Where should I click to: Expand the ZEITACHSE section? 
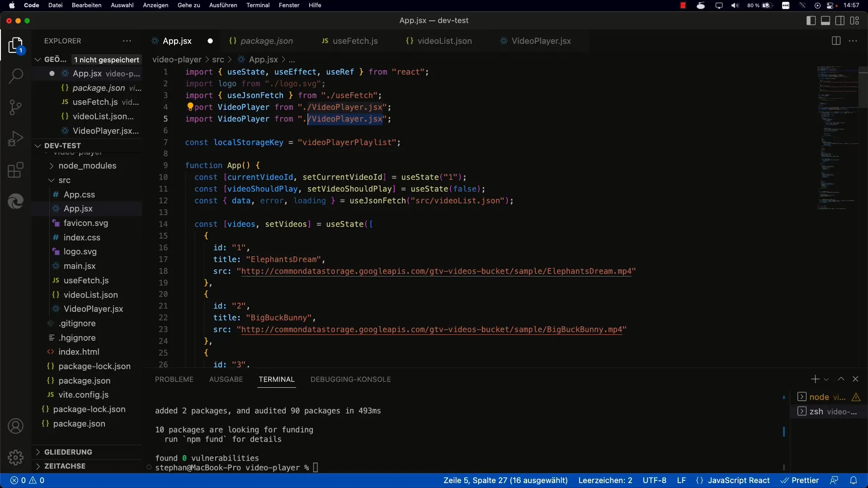[65, 466]
